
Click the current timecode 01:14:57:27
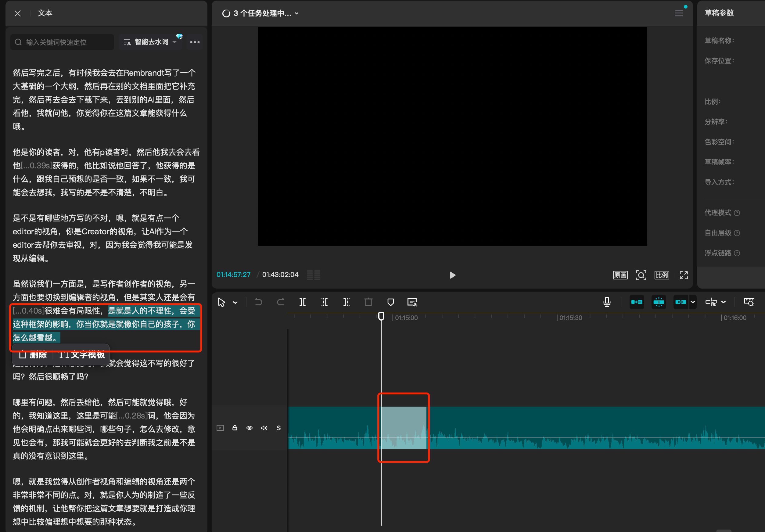pos(234,275)
